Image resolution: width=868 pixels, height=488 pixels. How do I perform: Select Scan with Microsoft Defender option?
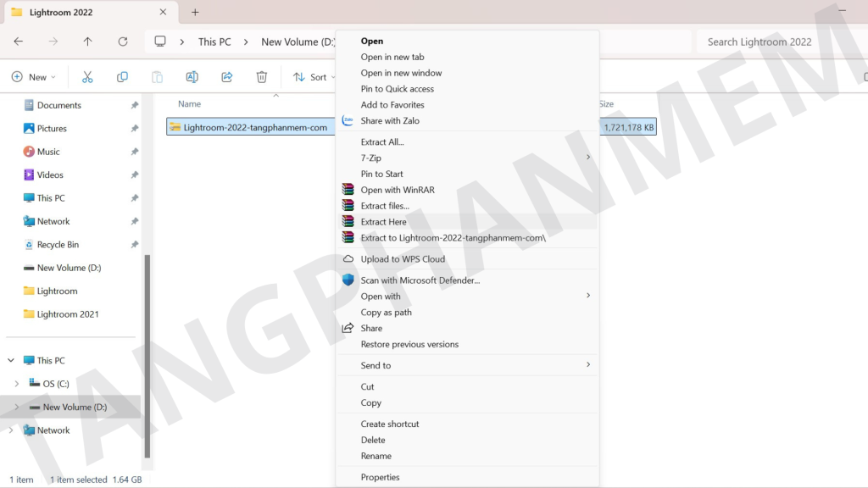coord(420,280)
